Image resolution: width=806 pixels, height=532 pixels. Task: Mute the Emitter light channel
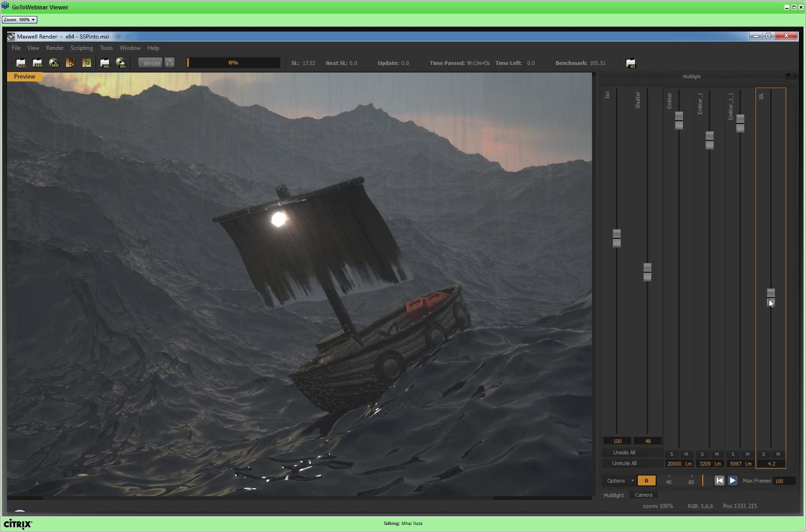pos(686,454)
